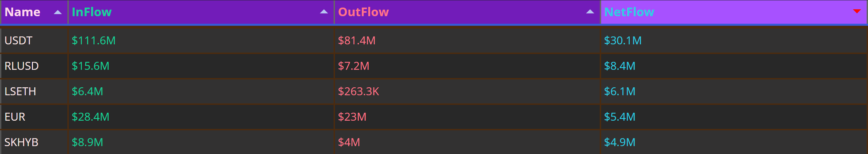Toggle the red NetFlow descending sort arrow
This screenshot has height=154, width=868.
point(857,11)
